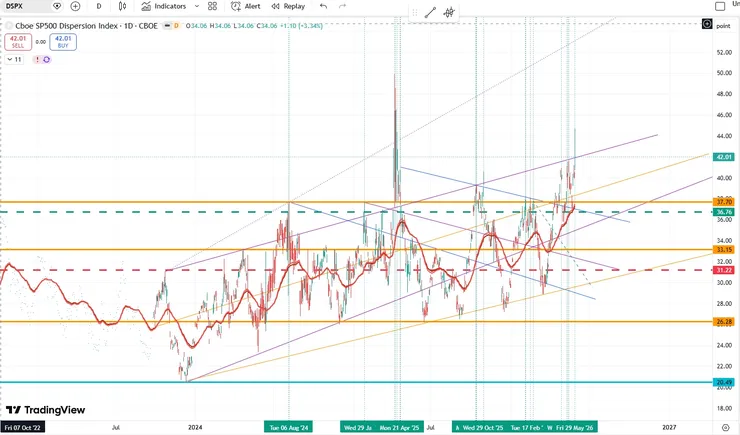Click the 52.00 price axis value

pos(724,52)
